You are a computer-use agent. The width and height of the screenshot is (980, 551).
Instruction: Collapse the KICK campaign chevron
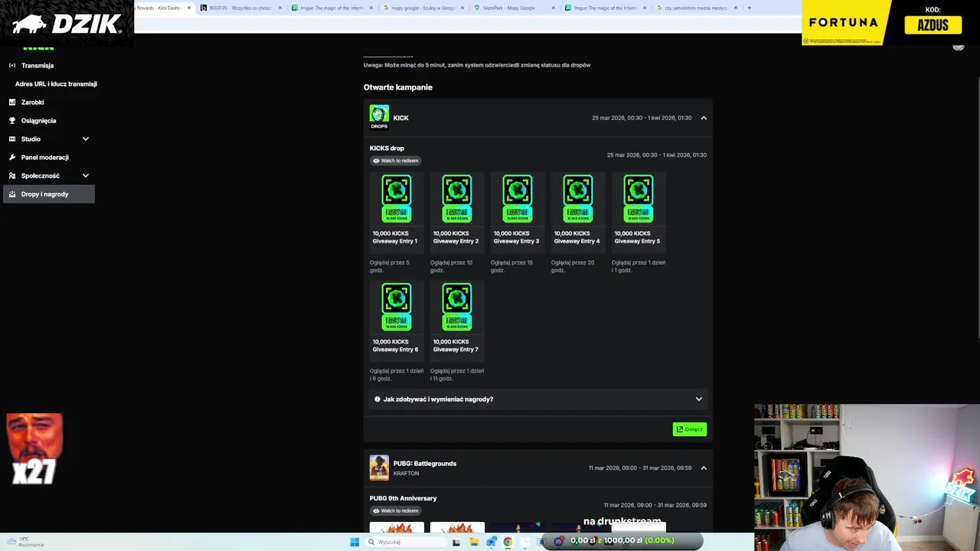pos(704,118)
